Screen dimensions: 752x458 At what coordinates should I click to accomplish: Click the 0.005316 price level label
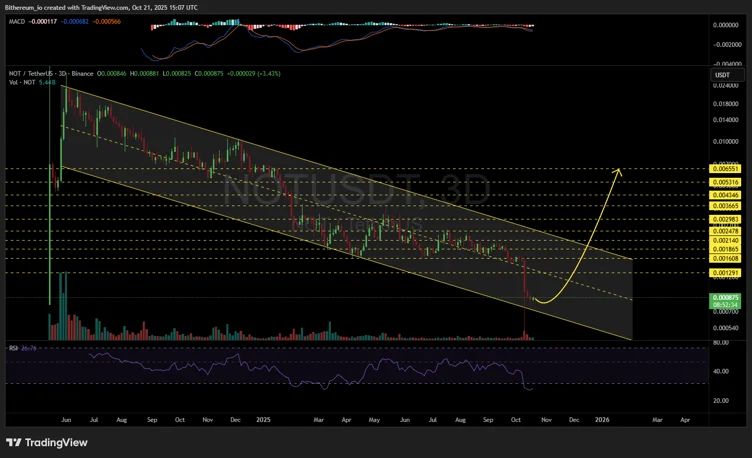coord(721,183)
